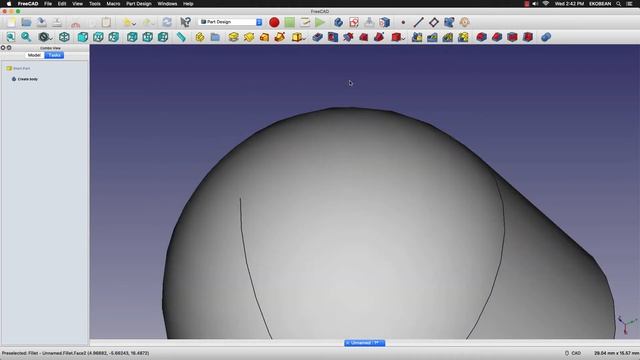Screen dimensions: 640x360
Task: Click the Fit selection magnifier icon
Action: pos(26,37)
